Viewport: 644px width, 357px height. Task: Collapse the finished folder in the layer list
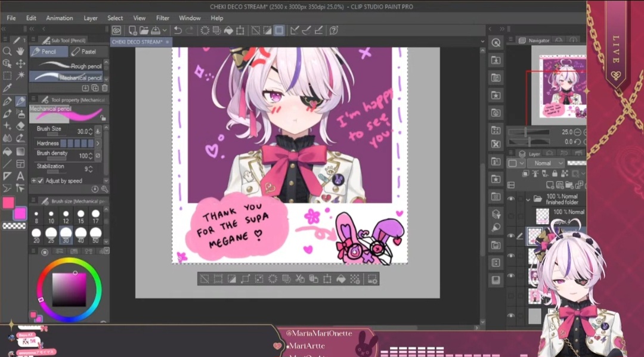tap(528, 199)
